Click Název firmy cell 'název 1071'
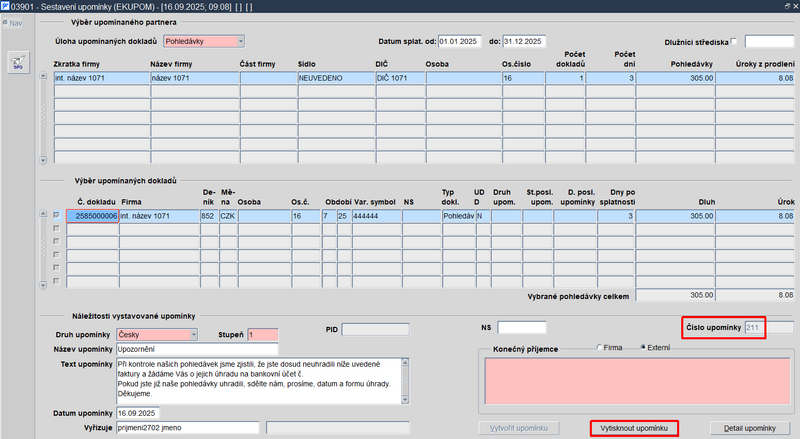The image size is (800, 439). [x=195, y=78]
